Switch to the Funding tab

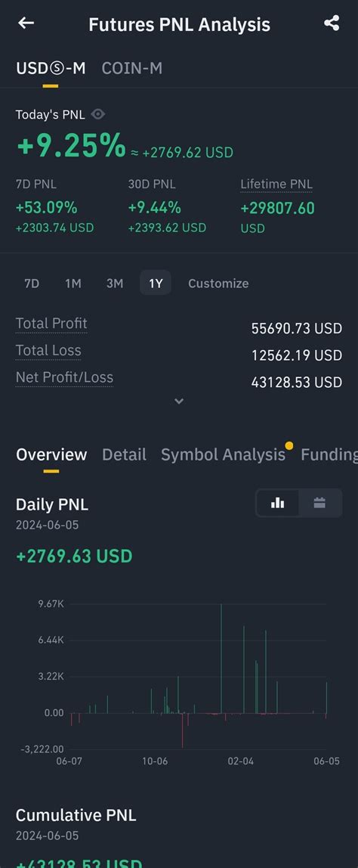click(x=329, y=454)
